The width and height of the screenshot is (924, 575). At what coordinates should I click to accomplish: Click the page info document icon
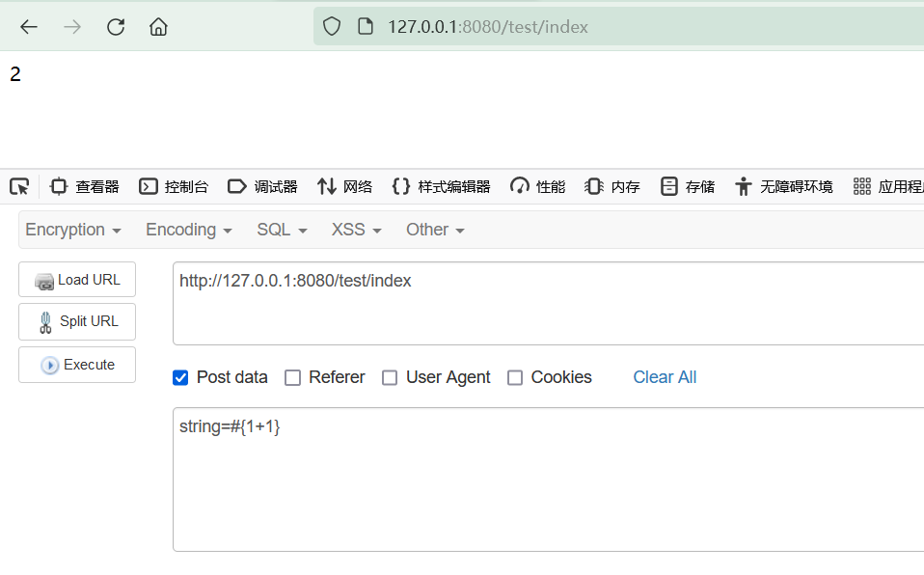tap(366, 27)
